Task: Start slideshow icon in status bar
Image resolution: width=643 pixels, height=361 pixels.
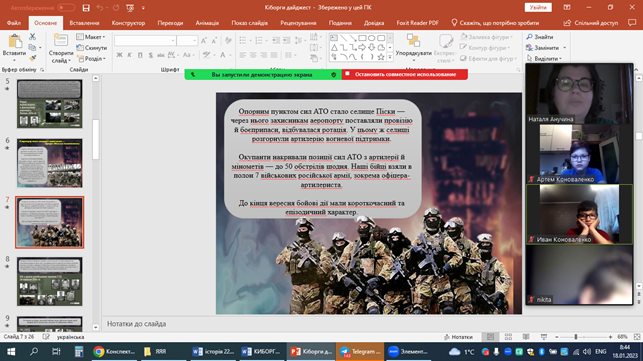Action: [544, 337]
